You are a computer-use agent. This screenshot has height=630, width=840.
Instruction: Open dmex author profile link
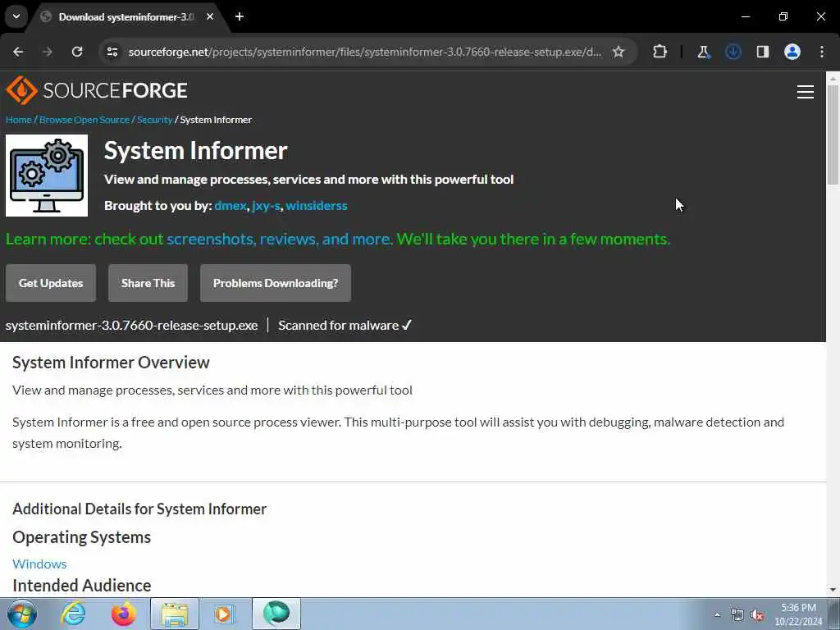click(x=231, y=206)
